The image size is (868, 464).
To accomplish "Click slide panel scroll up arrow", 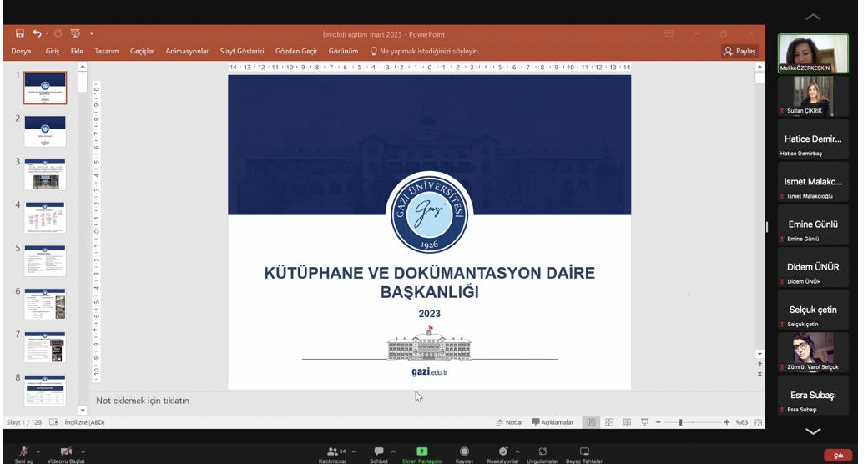I will [83, 67].
